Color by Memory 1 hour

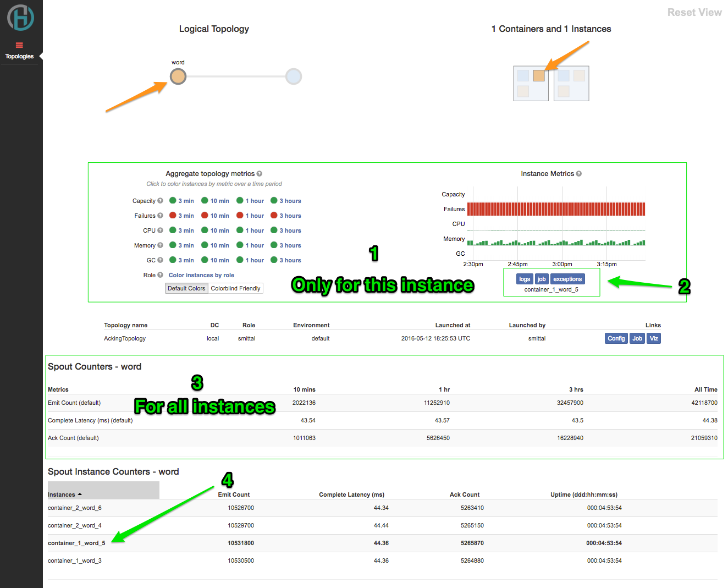pos(250,245)
